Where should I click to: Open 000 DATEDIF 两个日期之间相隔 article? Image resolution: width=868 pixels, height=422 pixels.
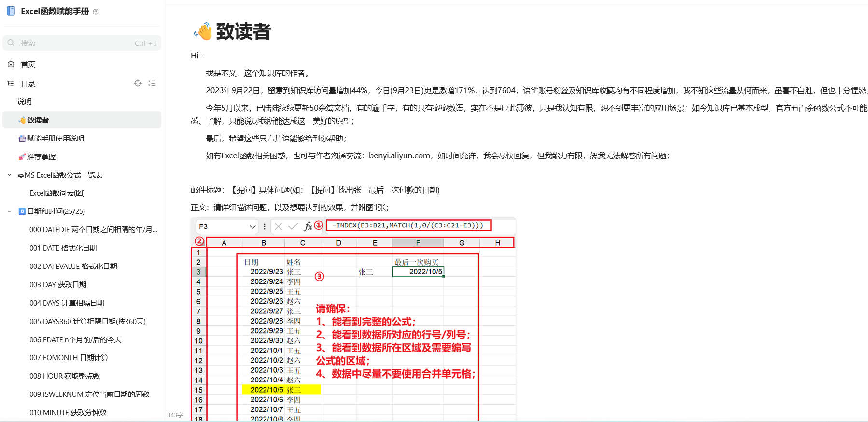94,230
